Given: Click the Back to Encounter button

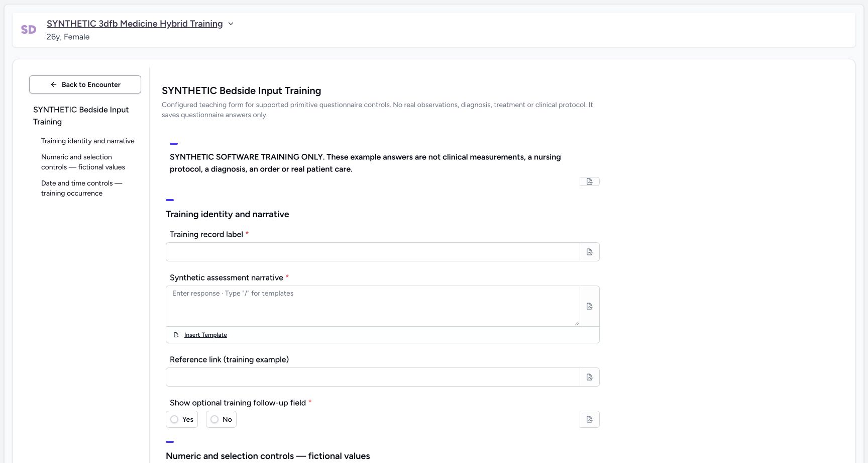Looking at the screenshot, I should (85, 84).
